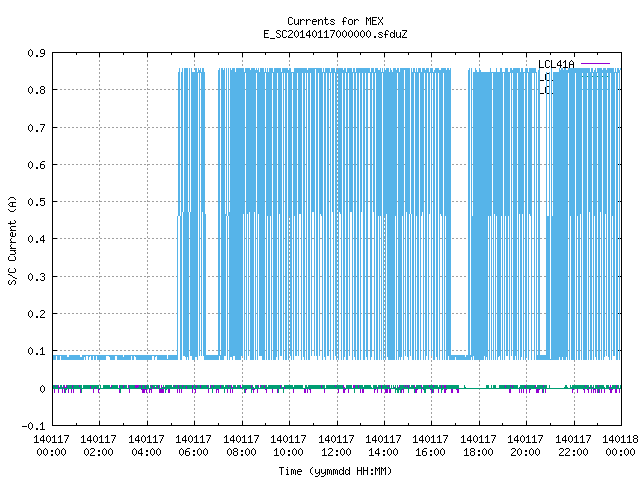The height and width of the screenshot is (480, 640).
Task: Click the 0.1 y-axis tick label
Action: pos(37,351)
